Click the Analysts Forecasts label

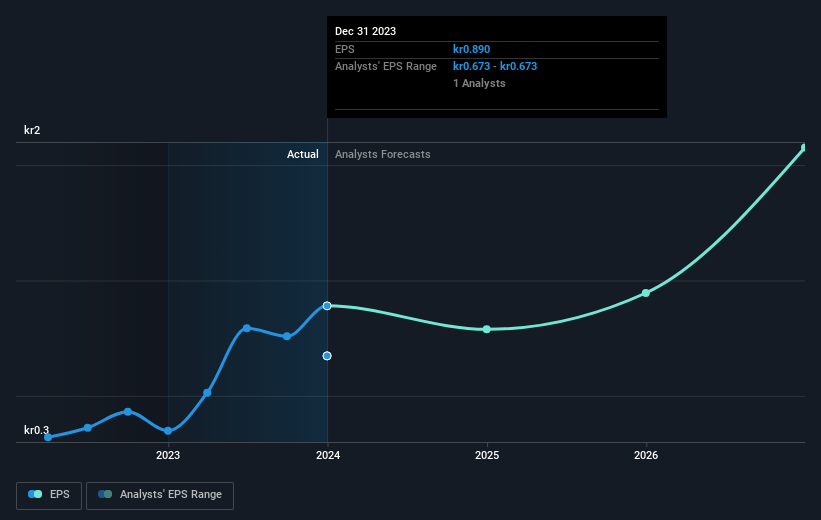[x=383, y=154]
